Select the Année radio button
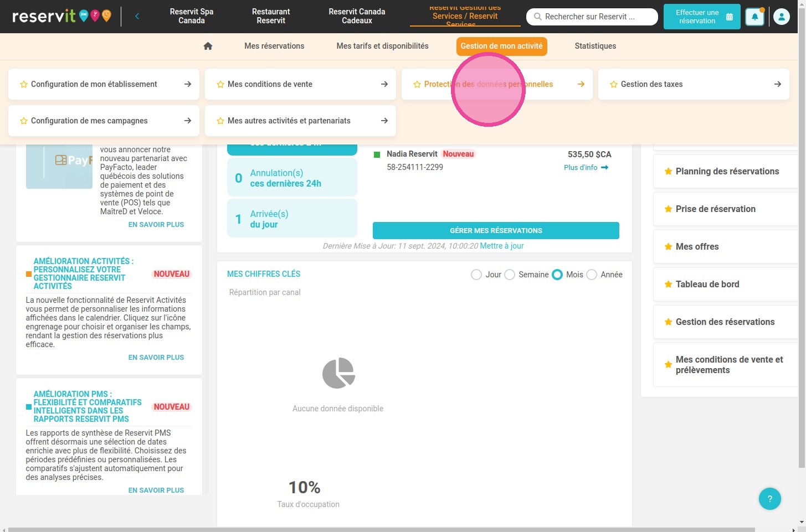This screenshot has height=532, width=806. pyautogui.click(x=592, y=275)
